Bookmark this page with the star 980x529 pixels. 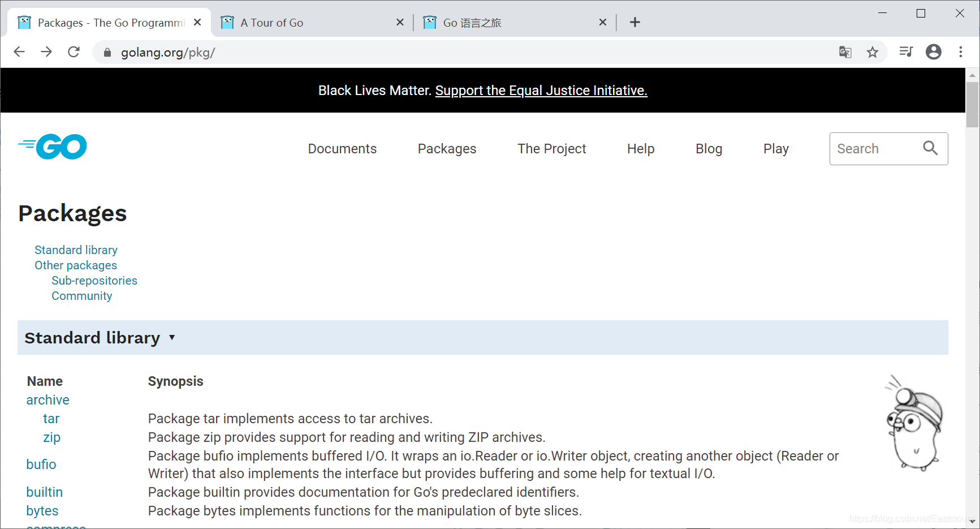coord(873,52)
